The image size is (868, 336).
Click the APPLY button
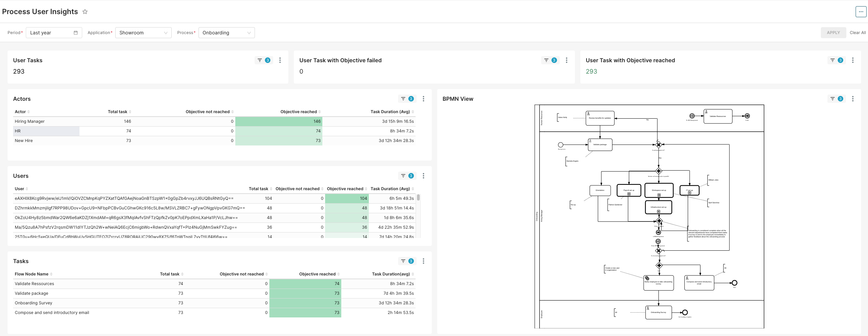click(833, 33)
